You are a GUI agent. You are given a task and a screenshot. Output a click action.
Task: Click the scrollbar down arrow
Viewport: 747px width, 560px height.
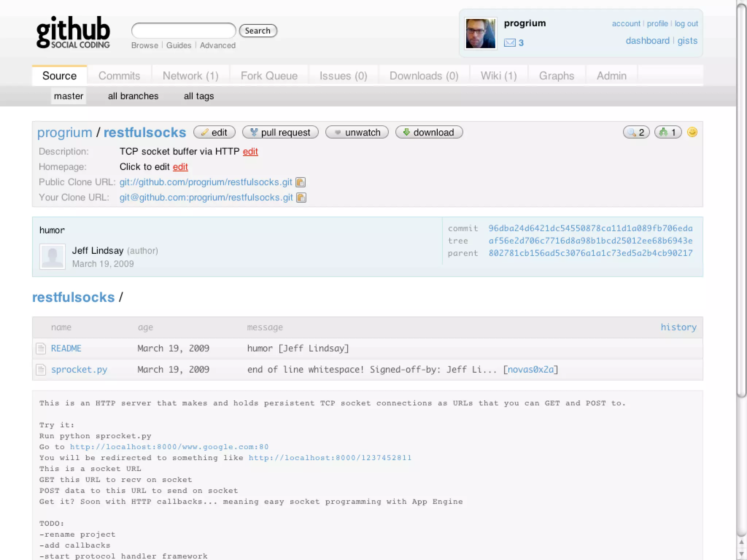point(742,554)
